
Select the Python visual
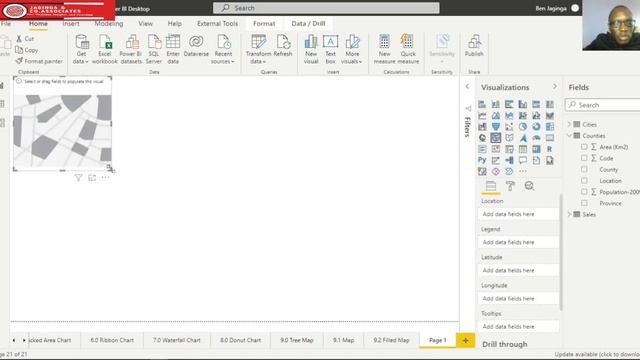pyautogui.click(x=482, y=160)
